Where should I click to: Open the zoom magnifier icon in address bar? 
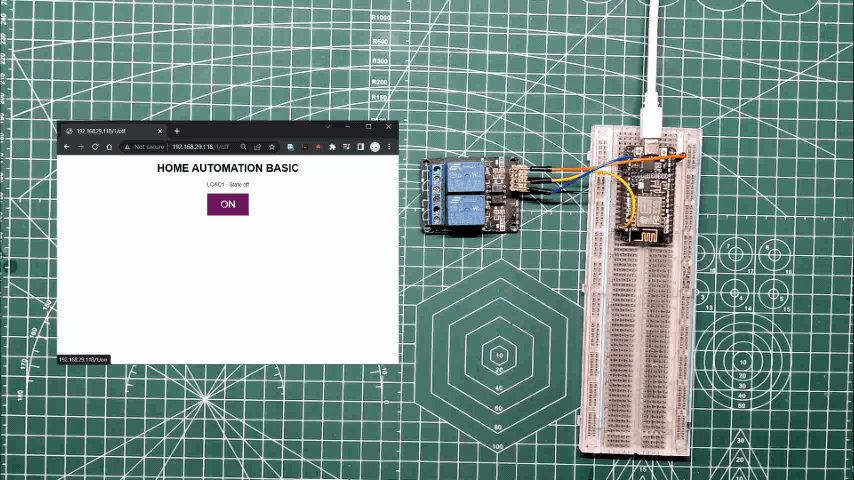coord(243,147)
